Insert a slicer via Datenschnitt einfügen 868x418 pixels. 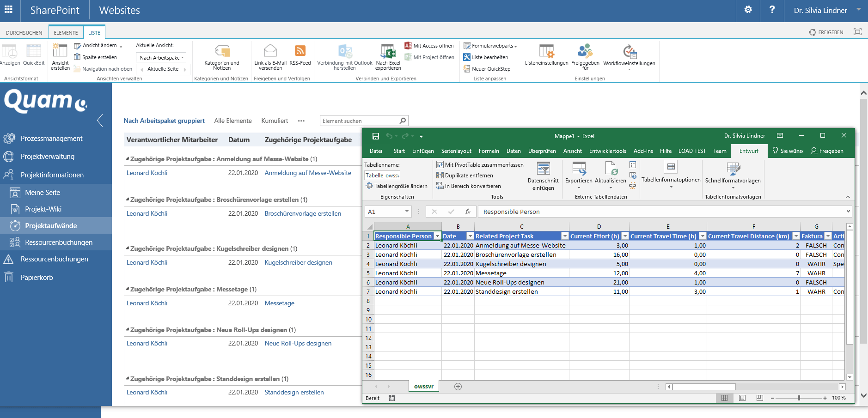pyautogui.click(x=543, y=176)
